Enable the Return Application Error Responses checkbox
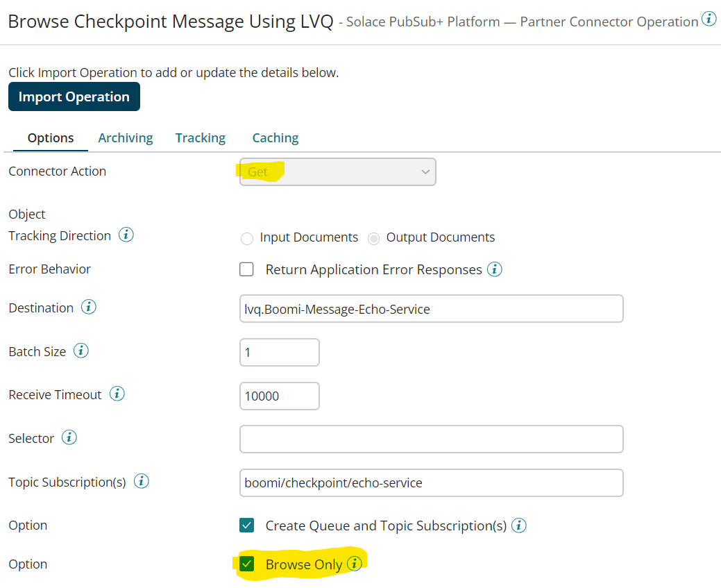 click(246, 269)
